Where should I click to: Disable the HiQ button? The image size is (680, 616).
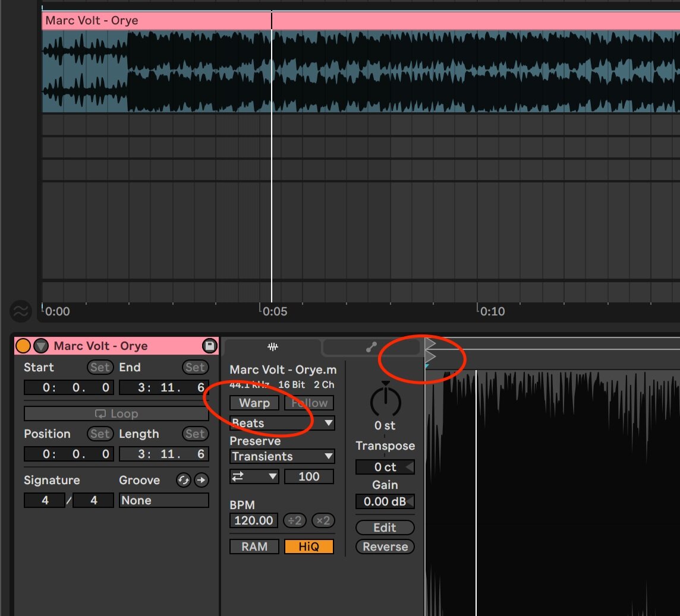308,546
